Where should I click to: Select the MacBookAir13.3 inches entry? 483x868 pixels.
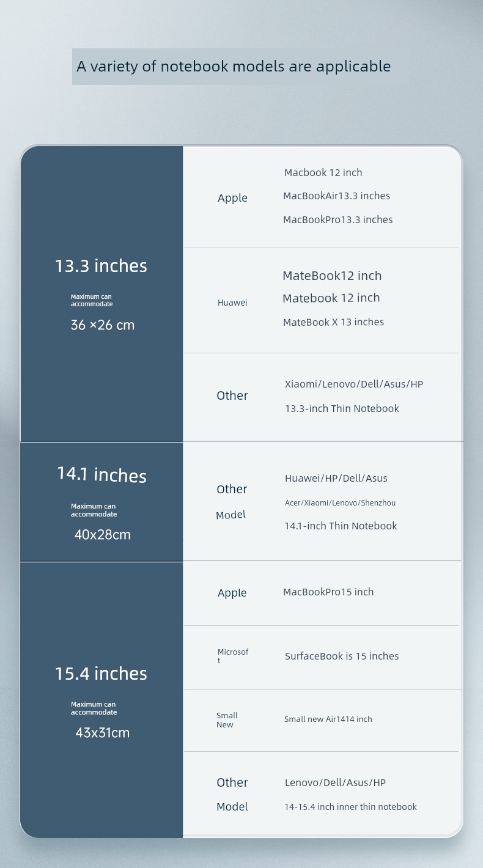tap(336, 196)
